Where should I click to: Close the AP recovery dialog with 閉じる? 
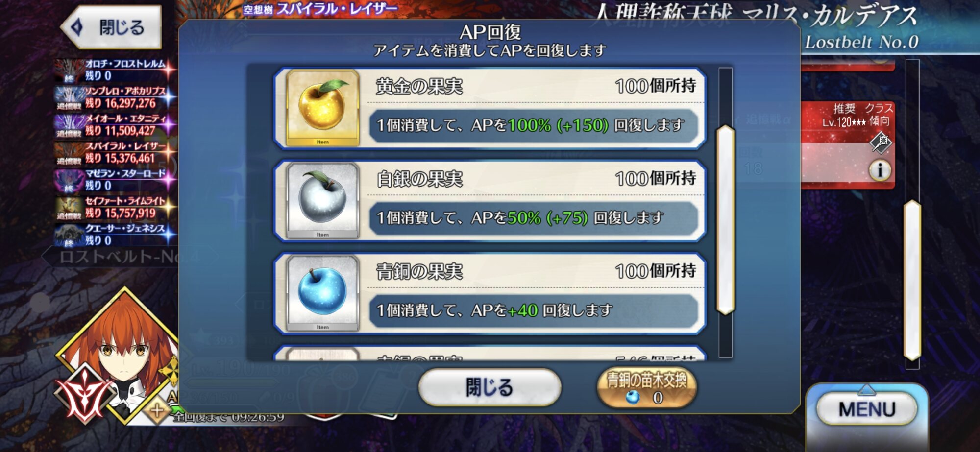pyautogui.click(x=490, y=387)
